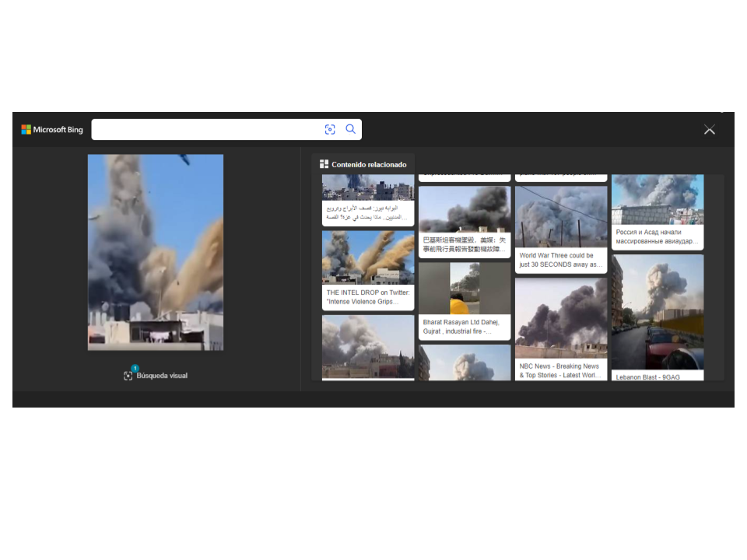This screenshot has height=560, width=747.
Task: Click the Lebanon Blast street photo thumbnail
Action: [658, 311]
